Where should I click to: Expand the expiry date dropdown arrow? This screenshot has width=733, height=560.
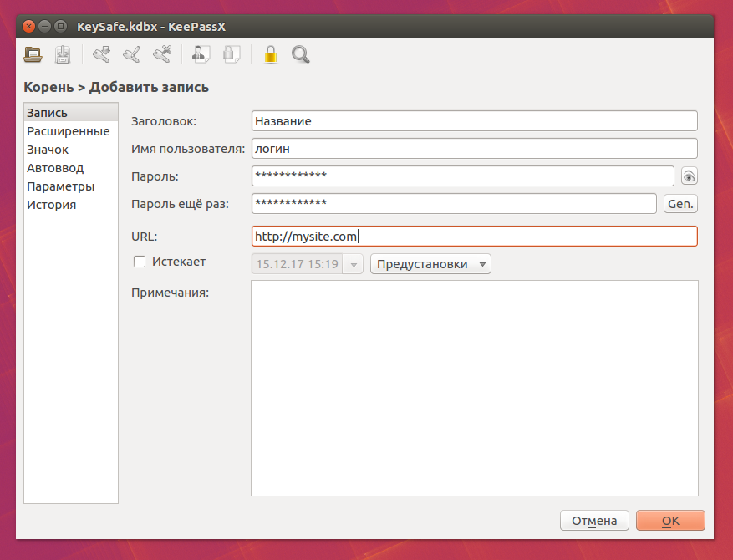pyautogui.click(x=354, y=264)
